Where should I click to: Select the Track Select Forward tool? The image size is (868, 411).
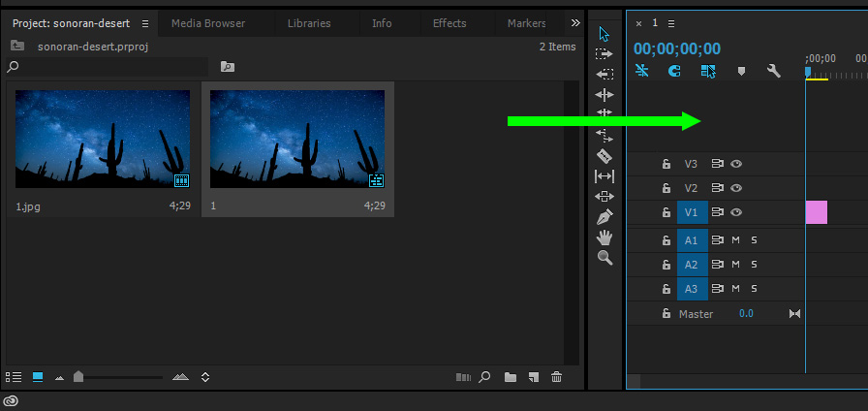point(604,53)
